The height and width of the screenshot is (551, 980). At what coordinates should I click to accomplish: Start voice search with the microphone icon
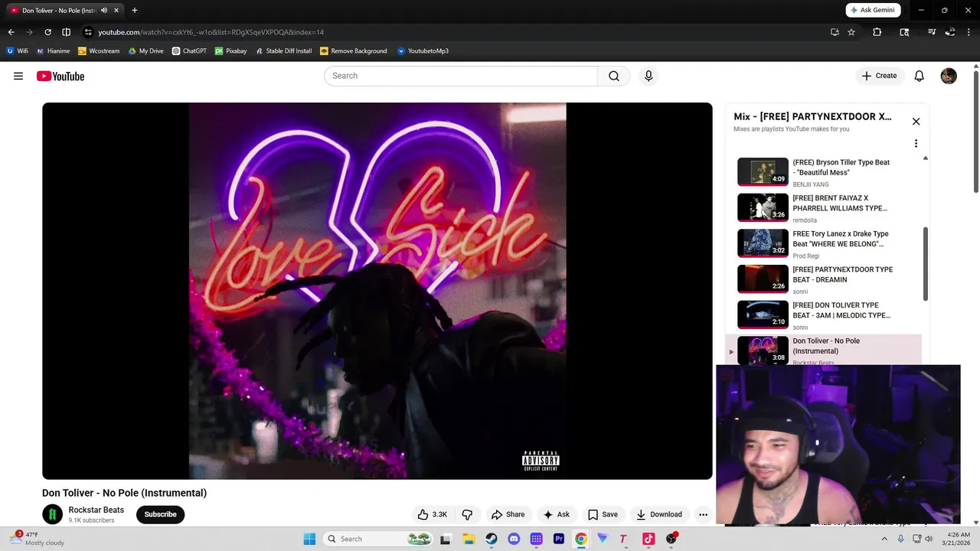pyautogui.click(x=648, y=76)
